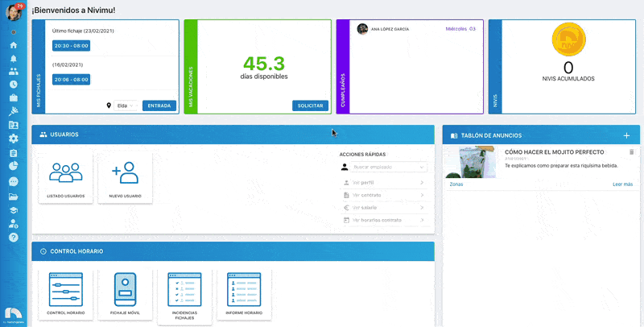The height and width of the screenshot is (327, 644).
Task: Open the Elda location dropdown
Action: 126,106
